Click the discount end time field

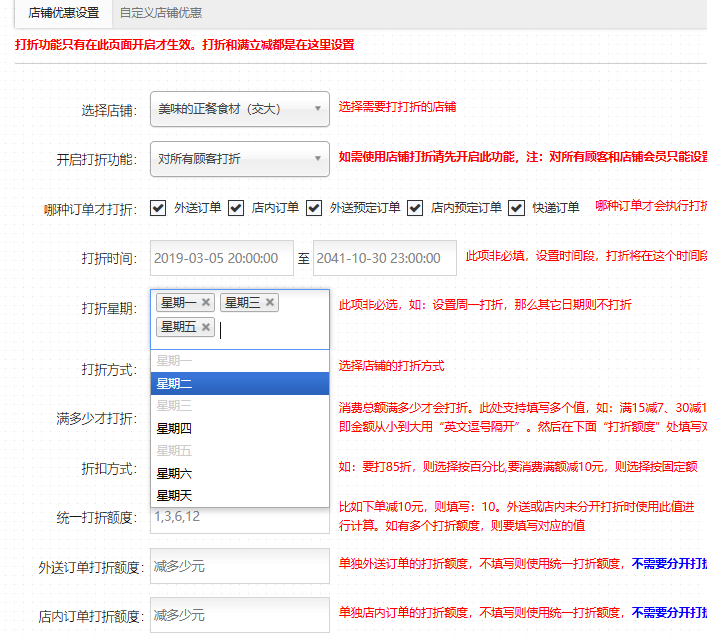[x=384, y=258]
